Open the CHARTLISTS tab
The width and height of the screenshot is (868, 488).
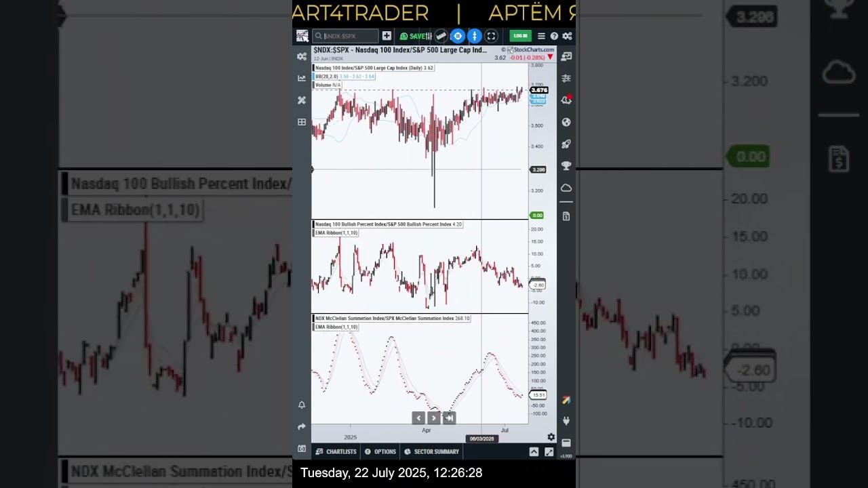[336, 451]
